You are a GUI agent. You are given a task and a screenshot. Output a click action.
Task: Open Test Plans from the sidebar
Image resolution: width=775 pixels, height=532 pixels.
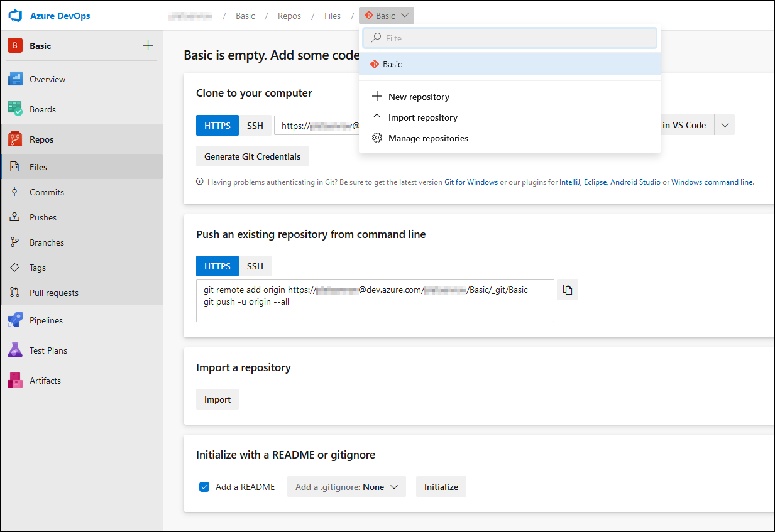(50, 350)
